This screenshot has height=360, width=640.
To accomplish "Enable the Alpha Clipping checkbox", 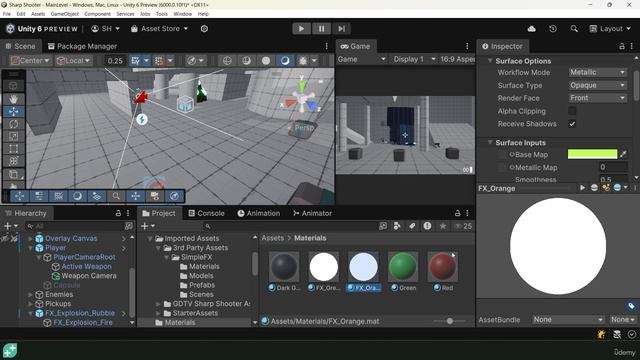I will (x=572, y=111).
